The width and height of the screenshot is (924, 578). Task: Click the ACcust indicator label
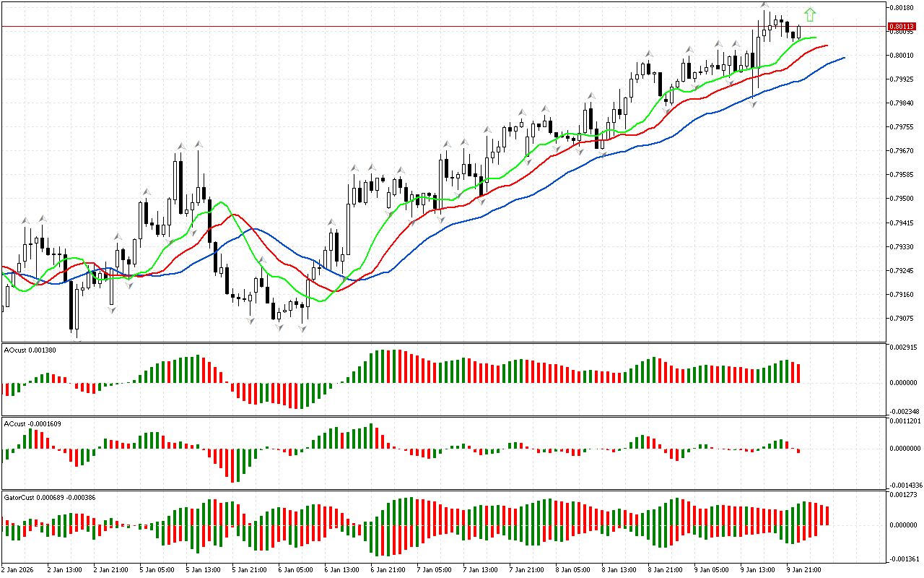32,423
